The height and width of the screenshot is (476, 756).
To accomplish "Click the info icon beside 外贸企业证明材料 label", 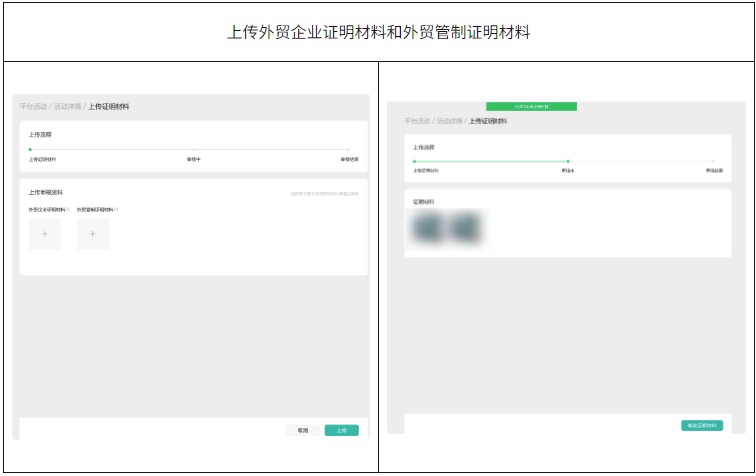I will click(68, 210).
